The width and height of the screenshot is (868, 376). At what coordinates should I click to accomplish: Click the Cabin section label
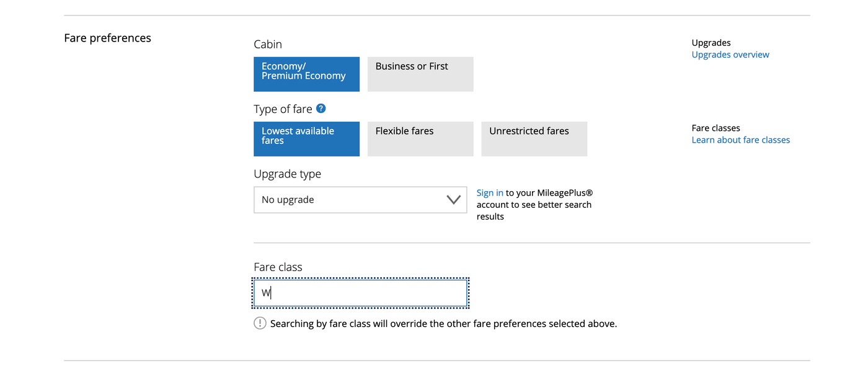click(267, 44)
